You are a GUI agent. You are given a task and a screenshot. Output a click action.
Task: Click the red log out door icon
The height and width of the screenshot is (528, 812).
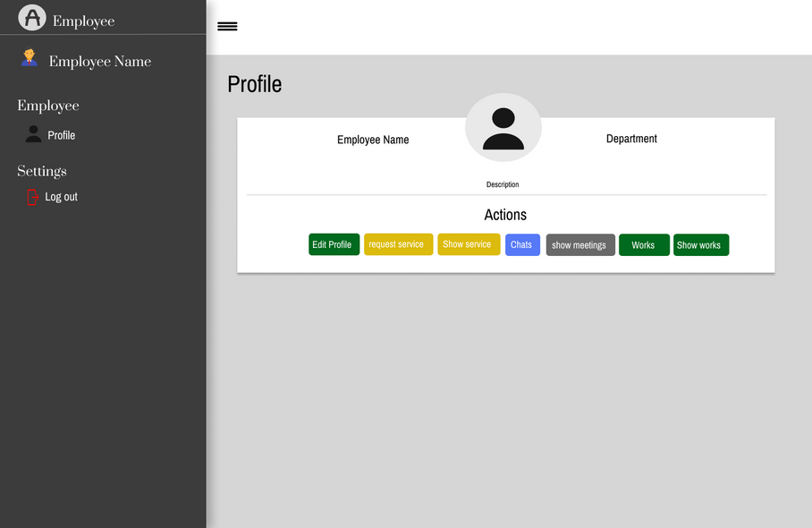[32, 197]
